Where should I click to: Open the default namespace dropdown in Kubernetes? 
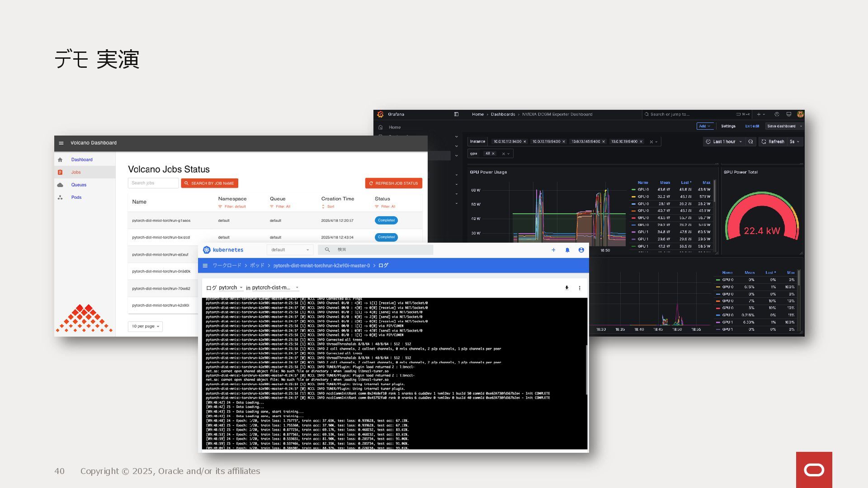pyautogui.click(x=290, y=250)
